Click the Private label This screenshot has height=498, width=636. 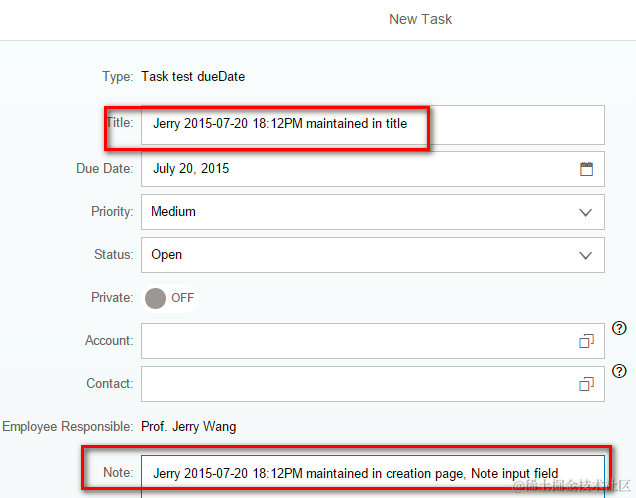click(x=112, y=298)
